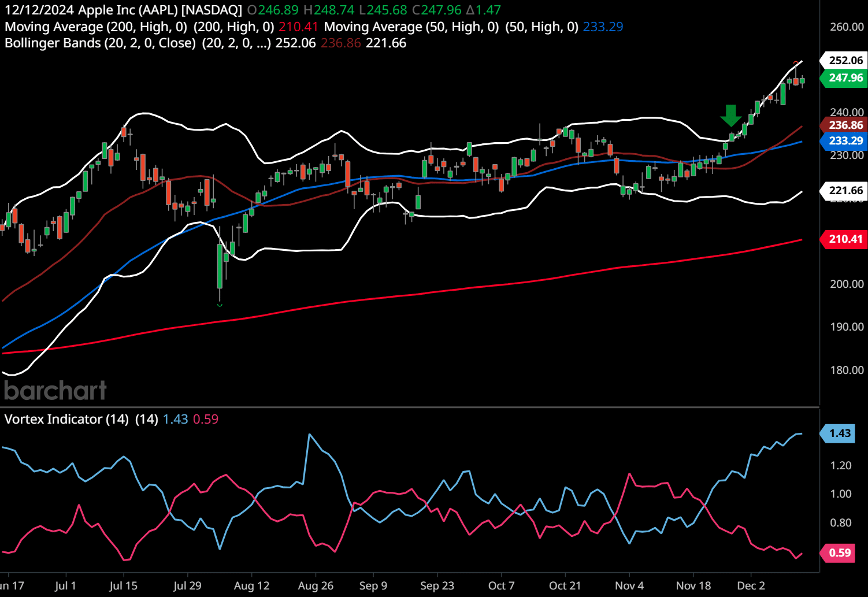This screenshot has width=868, height=597.
Task: Click the blue "233.29" value in the legend row
Action: pos(603,27)
